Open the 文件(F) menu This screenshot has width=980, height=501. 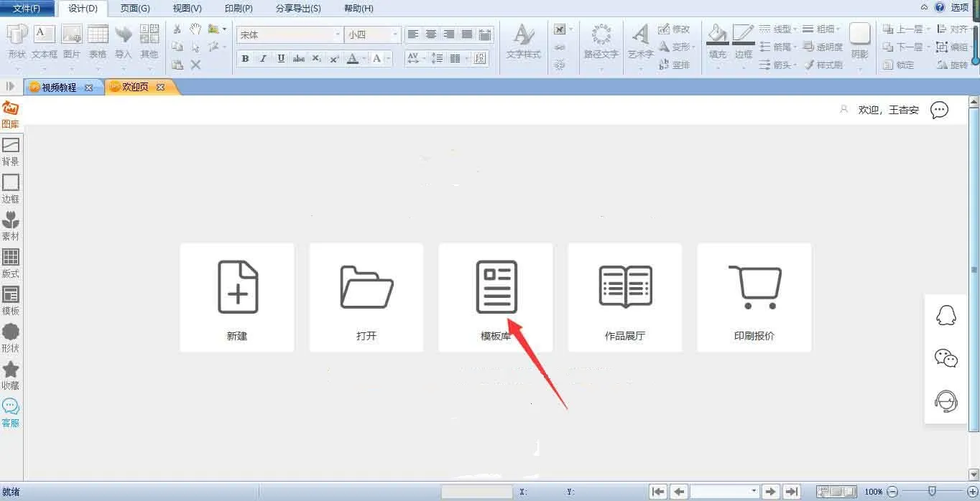click(x=27, y=8)
